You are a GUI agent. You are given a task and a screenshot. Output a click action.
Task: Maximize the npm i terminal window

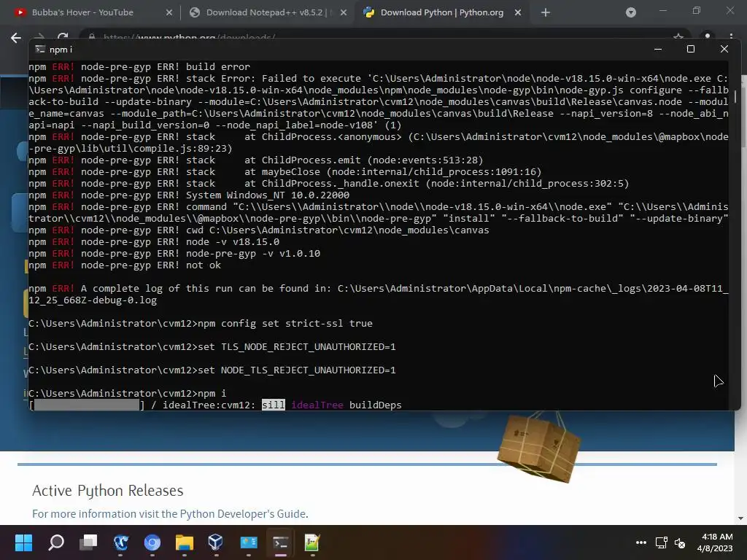coord(691,49)
